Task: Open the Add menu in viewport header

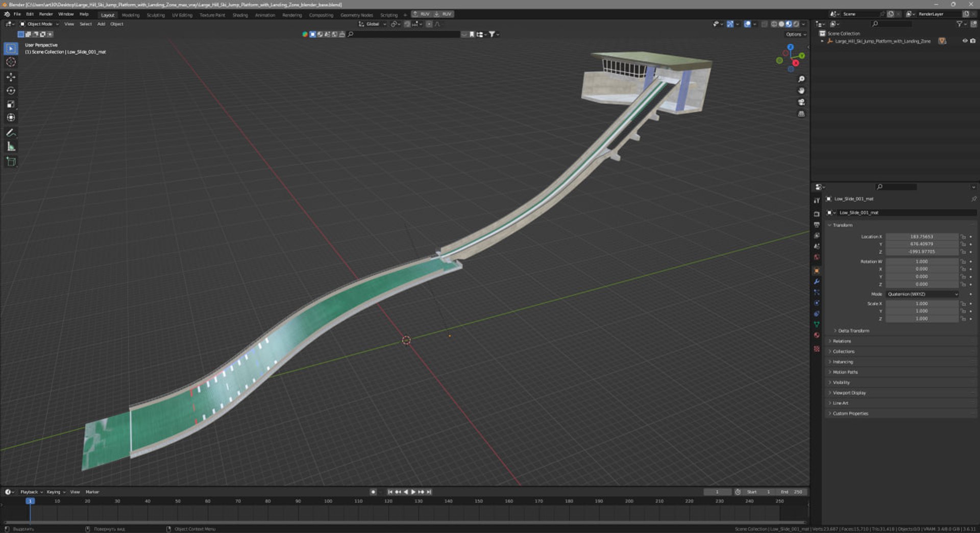Action: 101,24
